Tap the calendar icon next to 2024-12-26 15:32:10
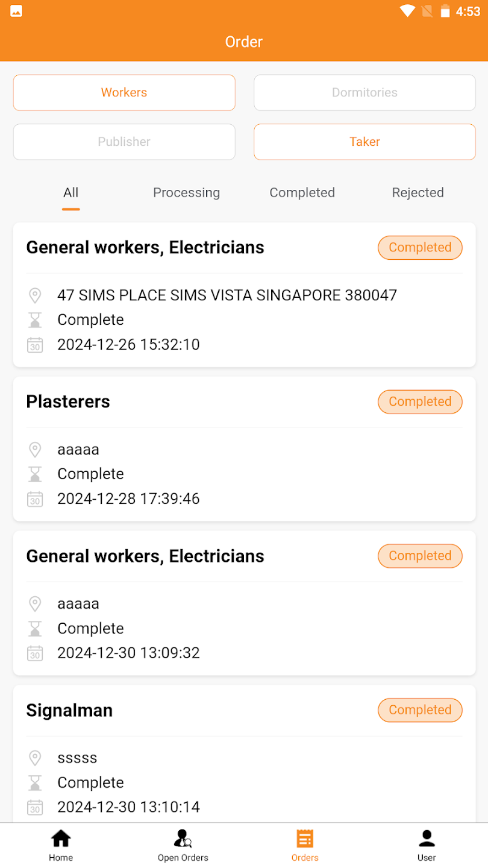488x868 pixels. pos(35,344)
